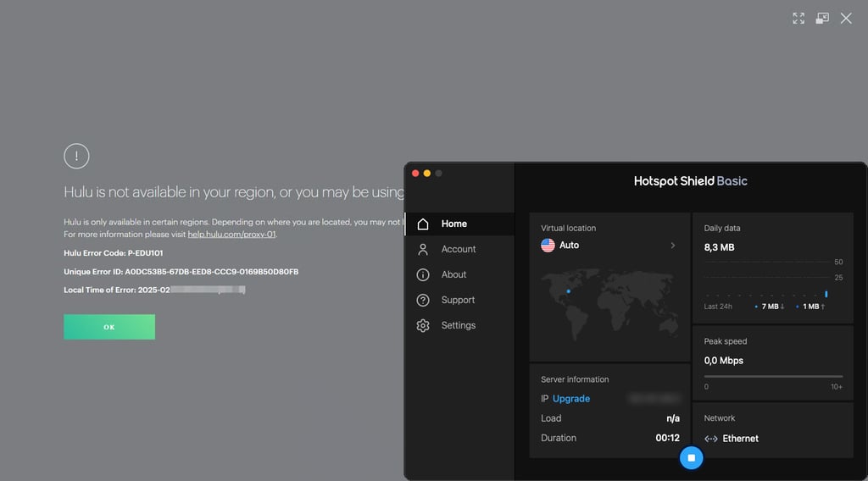The image size is (868, 481).
Task: Click the Load n/a value
Action: [x=672, y=418]
